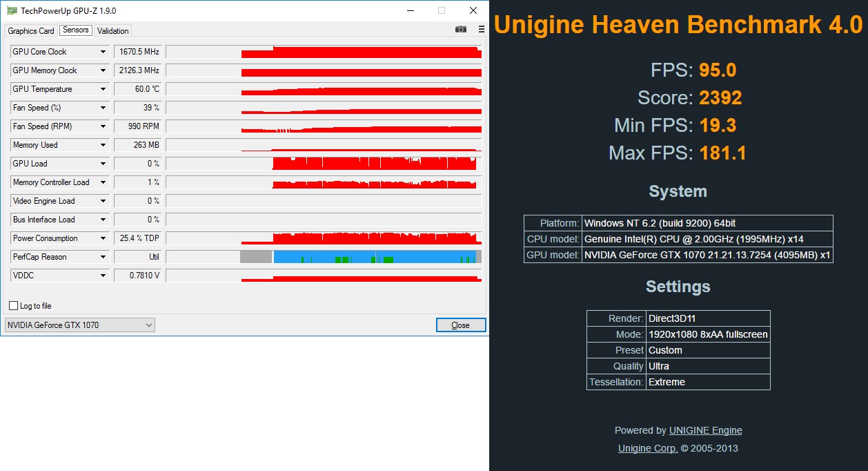Click the 990 RPM fan value
Image resolution: width=868 pixels, height=471 pixels.
(x=137, y=126)
